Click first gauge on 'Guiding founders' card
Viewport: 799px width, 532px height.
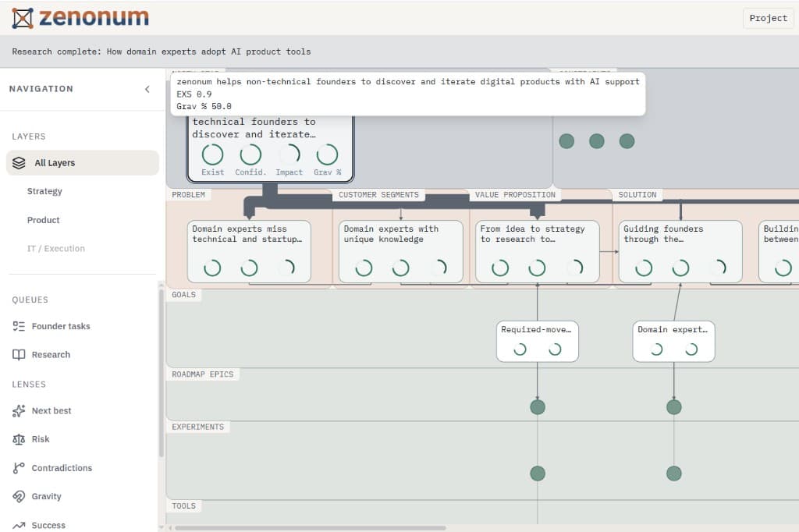tap(644, 268)
